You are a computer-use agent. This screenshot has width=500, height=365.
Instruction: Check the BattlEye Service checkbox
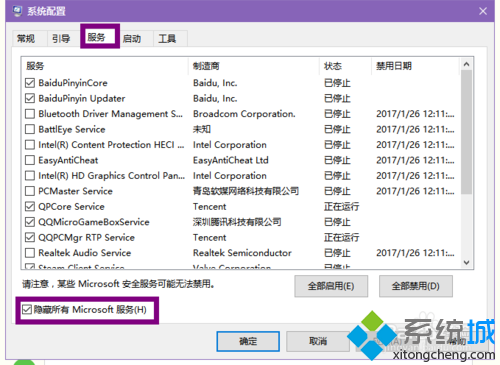(30, 129)
